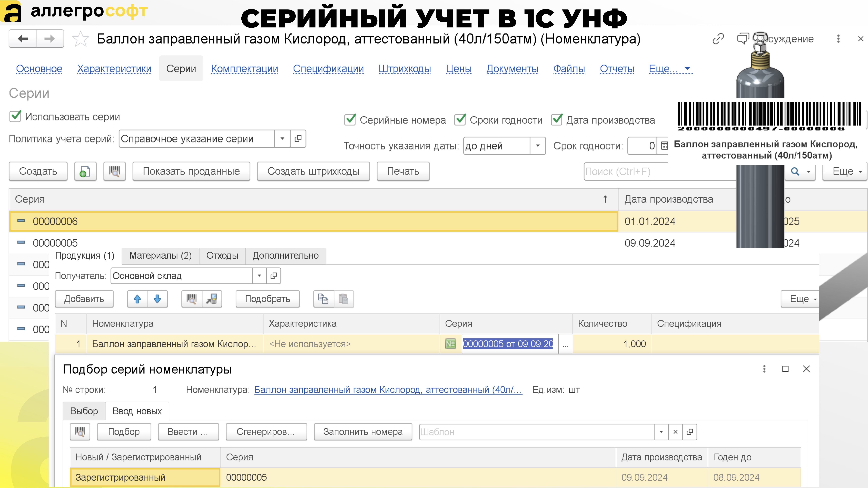Click the copy-create icon next to Создать

click(85, 171)
